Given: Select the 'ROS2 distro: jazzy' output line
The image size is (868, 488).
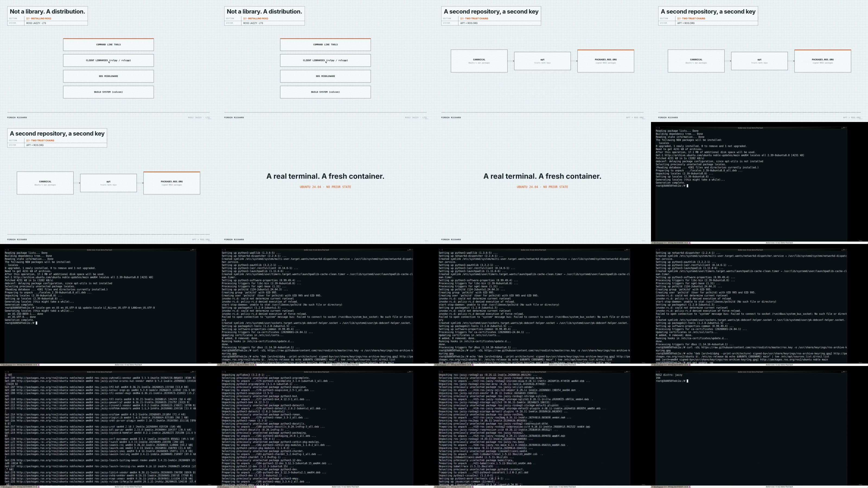Looking at the screenshot, I should click(x=669, y=375).
